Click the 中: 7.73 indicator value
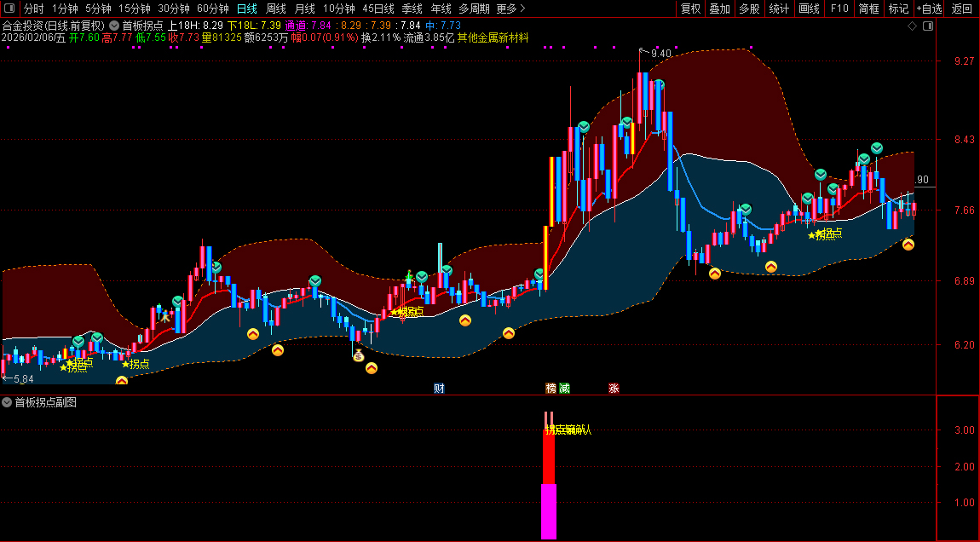 coord(443,26)
